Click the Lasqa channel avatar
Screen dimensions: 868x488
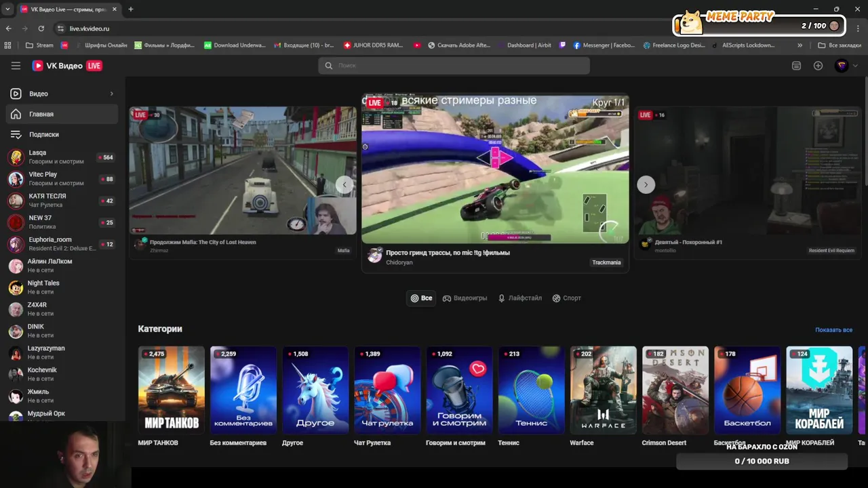(x=16, y=157)
